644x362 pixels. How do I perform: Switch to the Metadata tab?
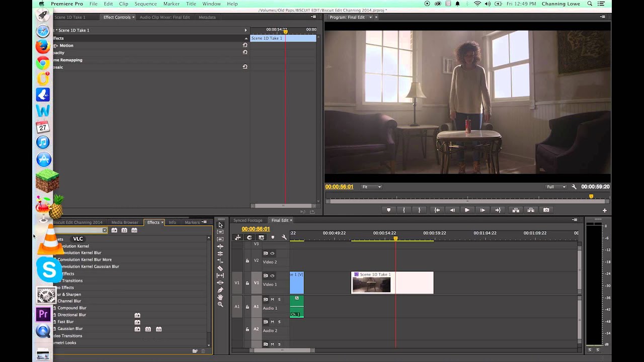pyautogui.click(x=207, y=17)
